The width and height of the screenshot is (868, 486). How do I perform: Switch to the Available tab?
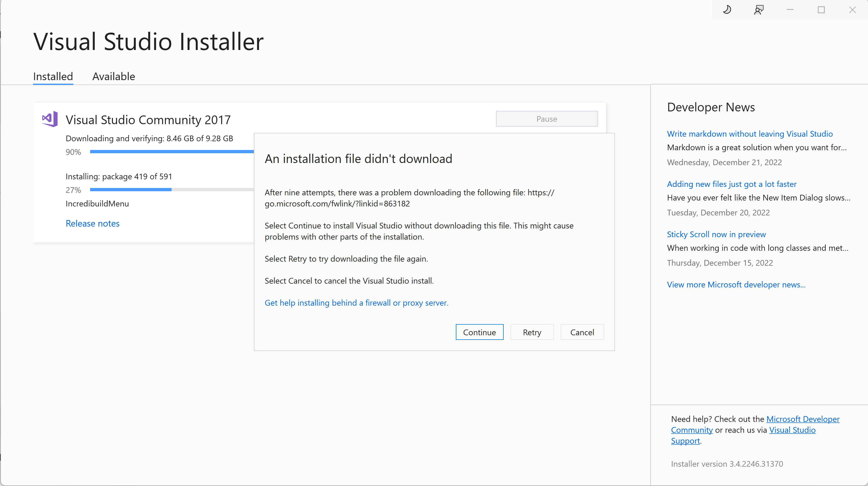coord(113,77)
